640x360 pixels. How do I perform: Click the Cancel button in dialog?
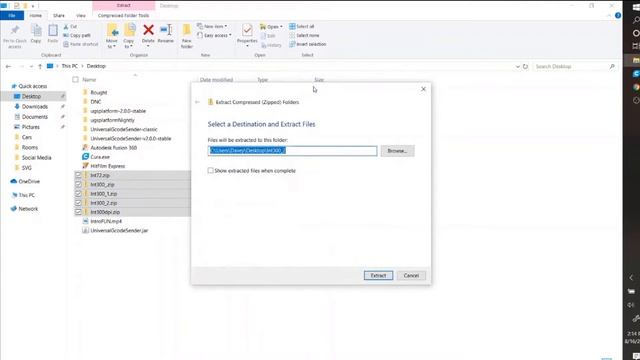(411, 276)
